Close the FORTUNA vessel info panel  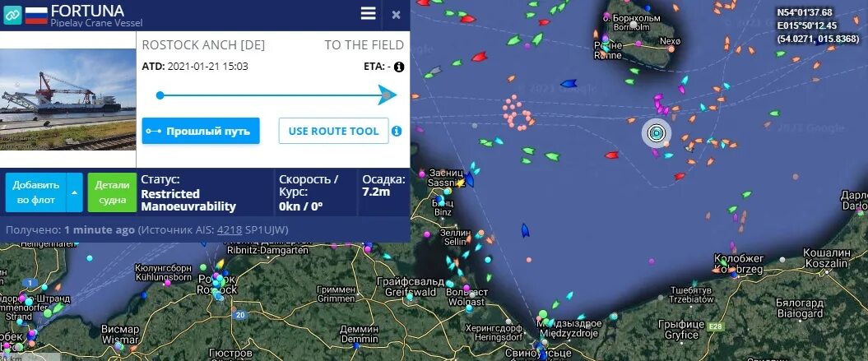tap(396, 15)
